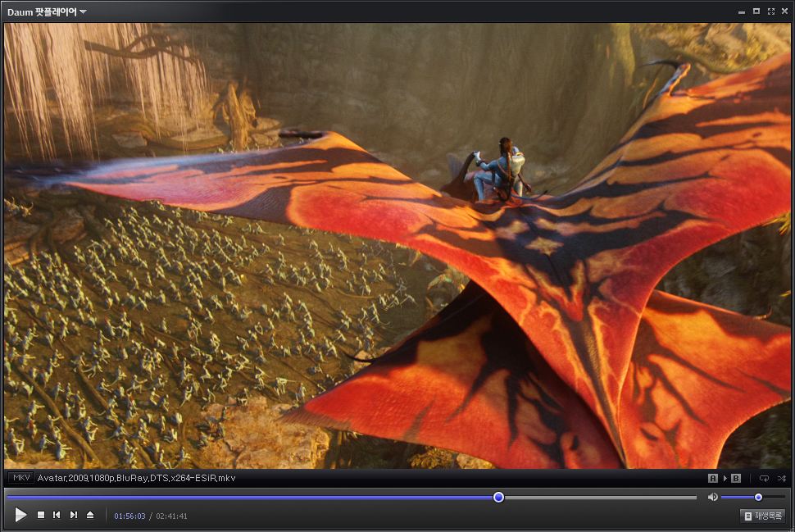Close the PotPlayer window
The image size is (795, 532).
point(785,11)
